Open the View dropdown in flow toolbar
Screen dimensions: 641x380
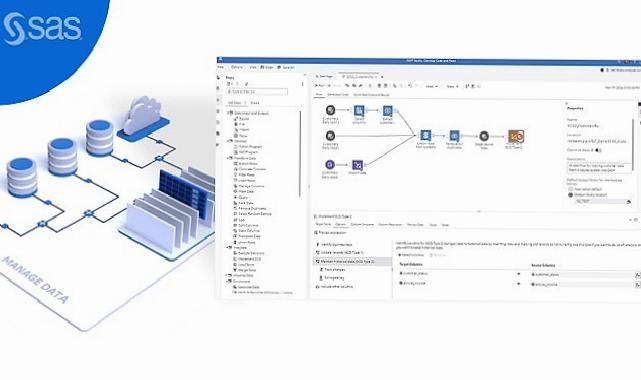(x=452, y=87)
